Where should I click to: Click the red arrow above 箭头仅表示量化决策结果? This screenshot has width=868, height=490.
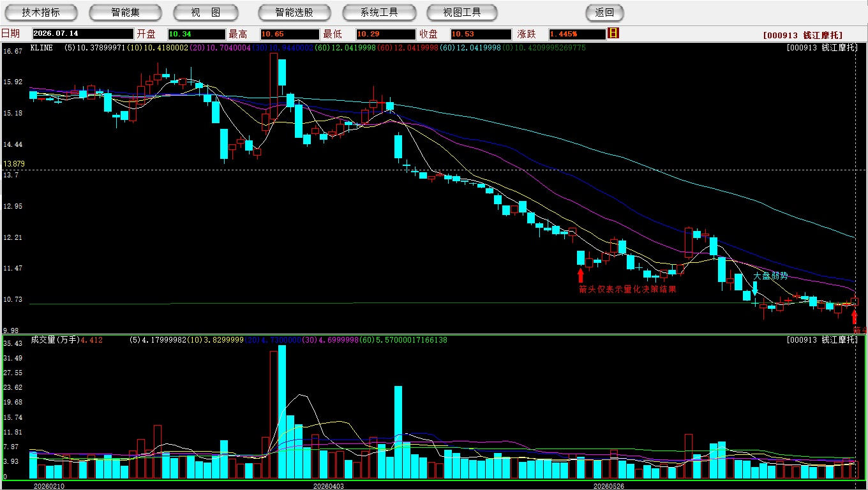click(x=580, y=275)
